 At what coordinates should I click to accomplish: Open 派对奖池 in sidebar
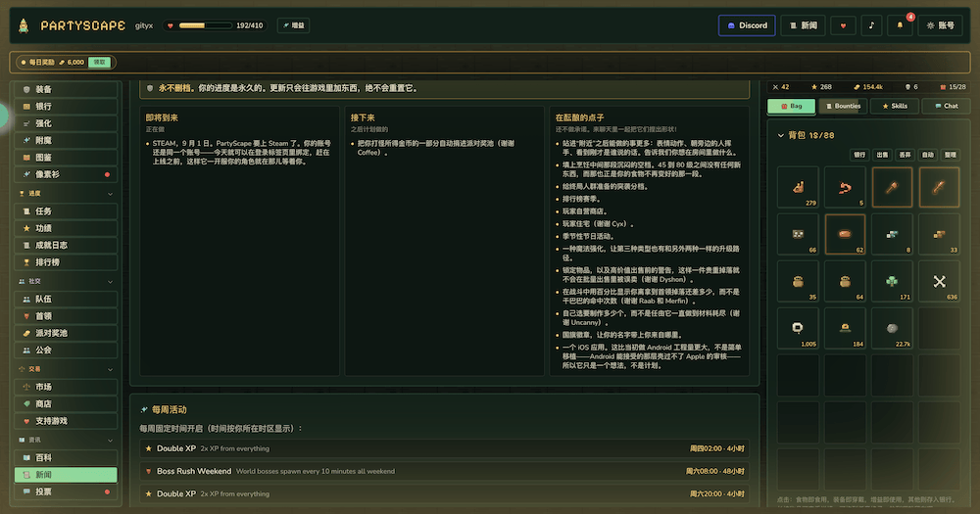[x=66, y=333]
